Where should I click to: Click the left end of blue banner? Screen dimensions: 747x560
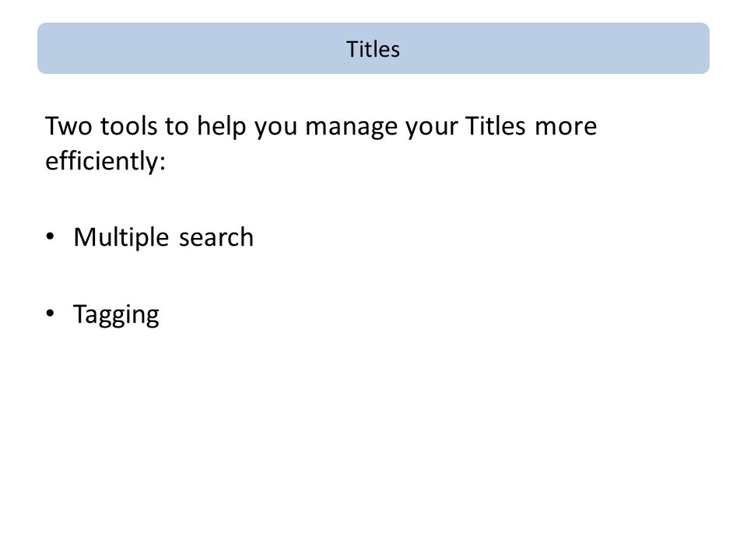[x=47, y=48]
